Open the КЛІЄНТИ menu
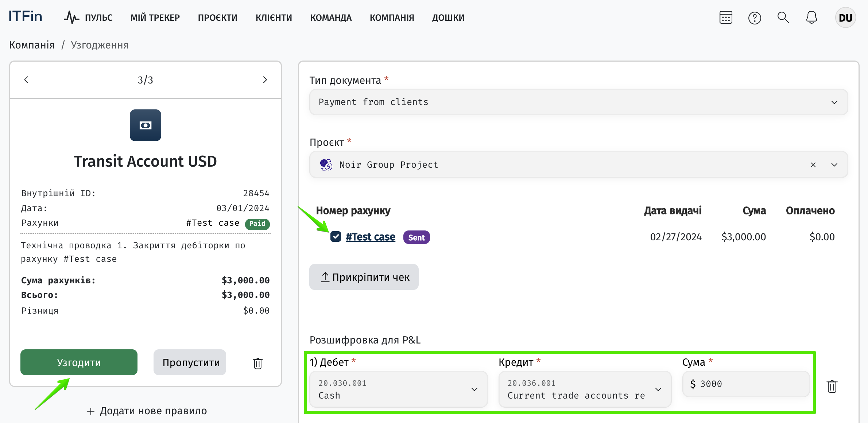The width and height of the screenshot is (868, 423). tap(274, 18)
